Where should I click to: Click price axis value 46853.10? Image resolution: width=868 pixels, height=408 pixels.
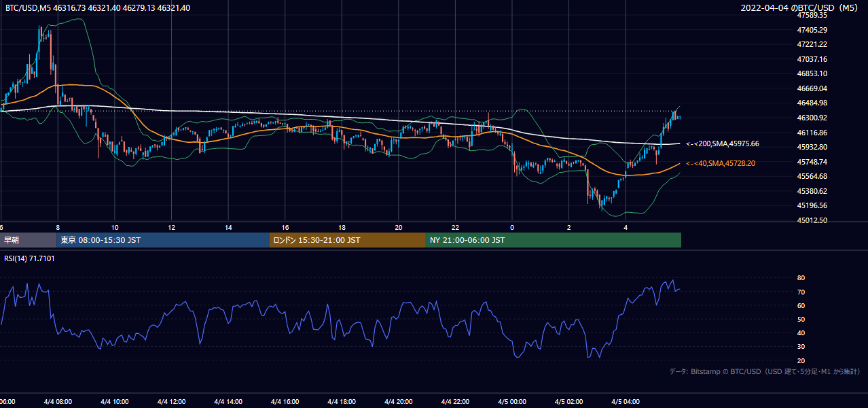click(812, 73)
